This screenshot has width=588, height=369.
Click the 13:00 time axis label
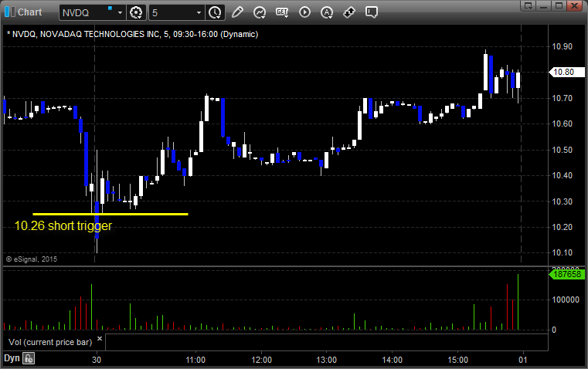[327, 360]
